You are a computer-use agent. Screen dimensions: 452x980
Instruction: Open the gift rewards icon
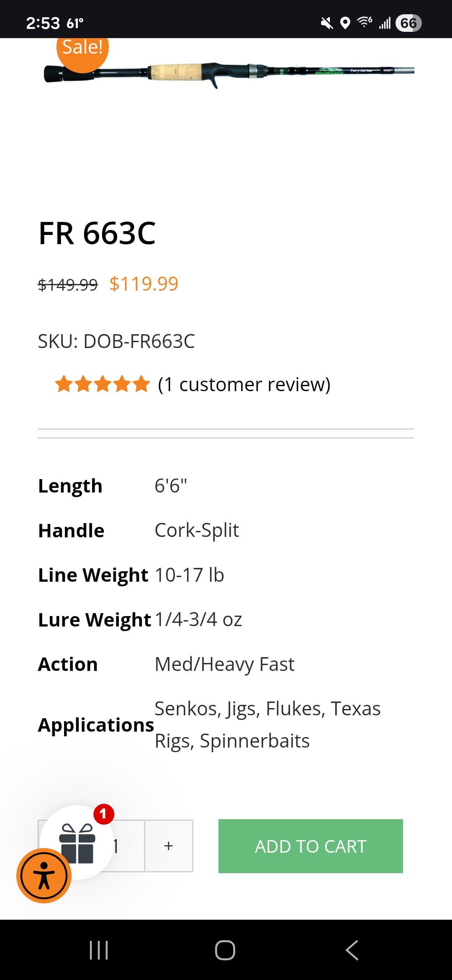77,843
